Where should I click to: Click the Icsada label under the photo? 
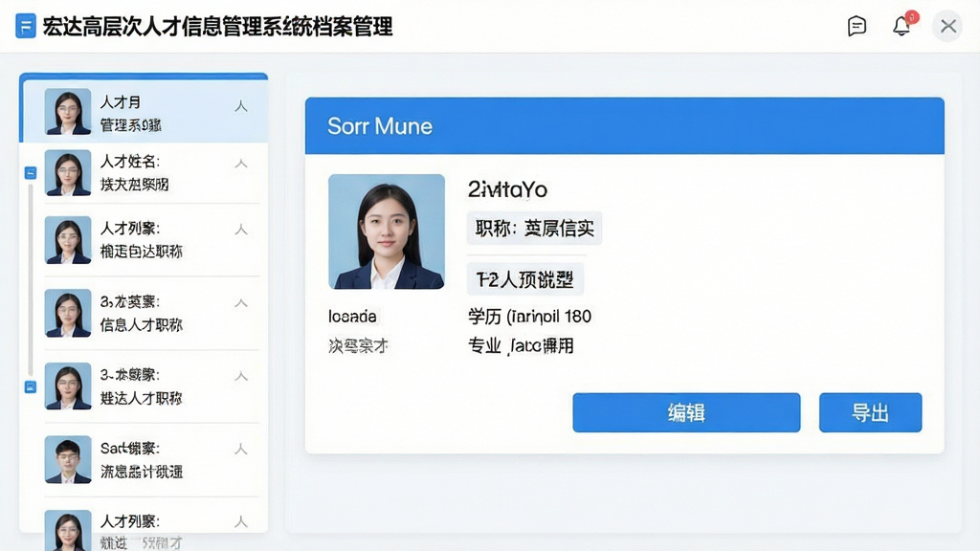click(x=352, y=316)
